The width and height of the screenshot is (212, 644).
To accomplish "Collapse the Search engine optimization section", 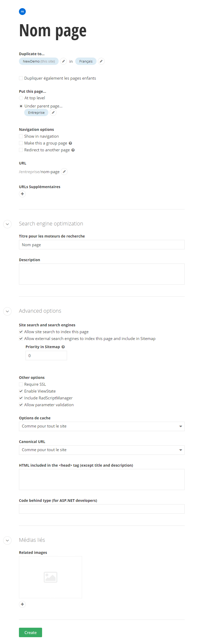I will (x=7, y=224).
